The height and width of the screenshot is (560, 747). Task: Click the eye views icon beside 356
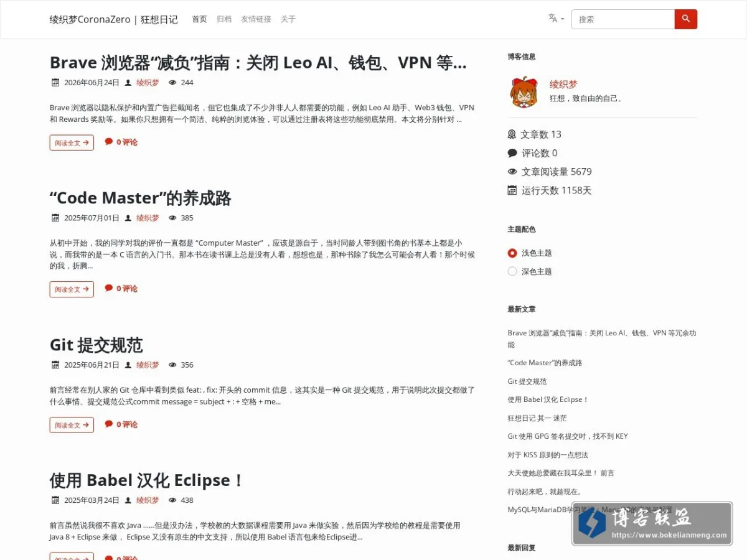(x=172, y=365)
